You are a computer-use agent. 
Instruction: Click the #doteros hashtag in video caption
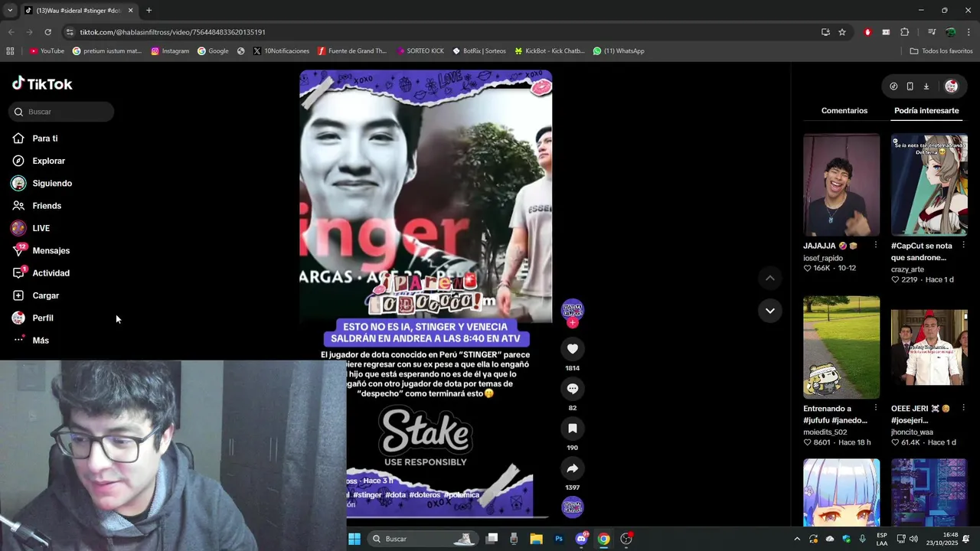coord(425,495)
